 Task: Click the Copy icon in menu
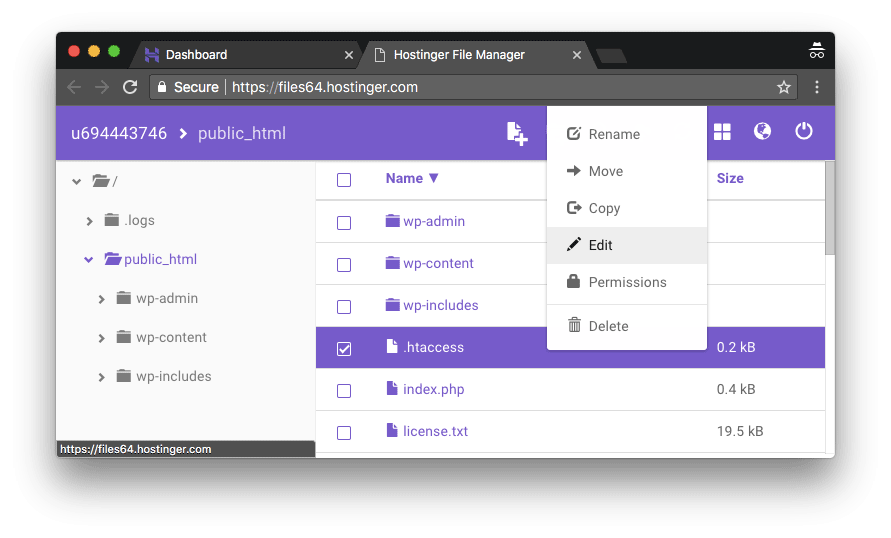574,207
